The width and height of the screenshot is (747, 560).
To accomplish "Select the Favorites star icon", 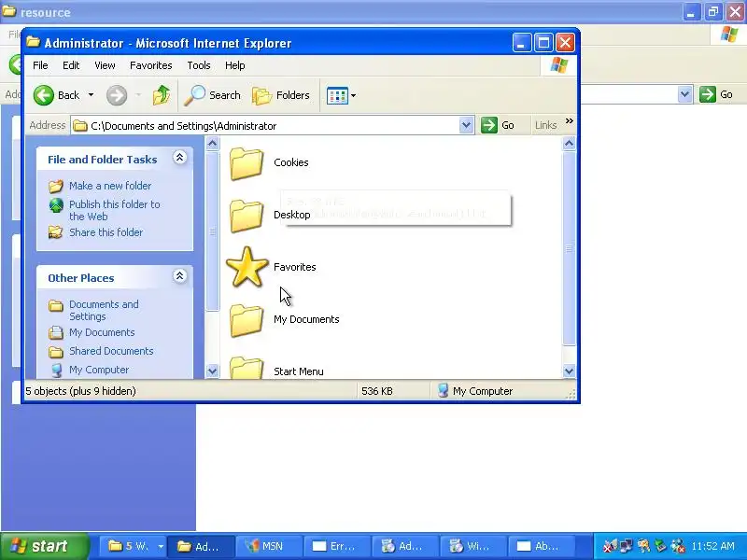I will (247, 267).
